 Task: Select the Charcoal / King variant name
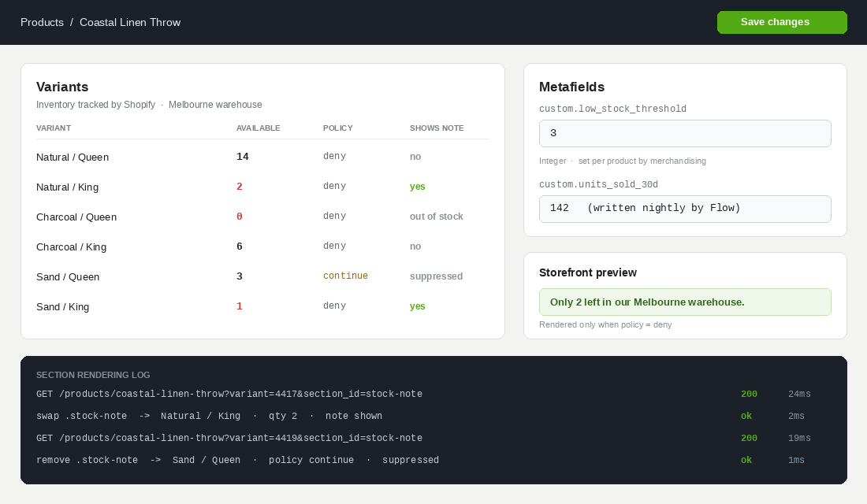(x=71, y=246)
